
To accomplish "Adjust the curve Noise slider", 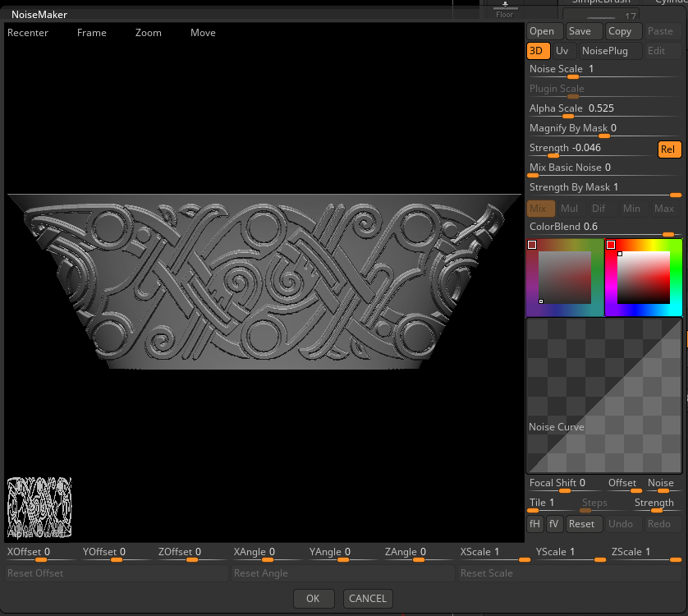I will (x=663, y=485).
